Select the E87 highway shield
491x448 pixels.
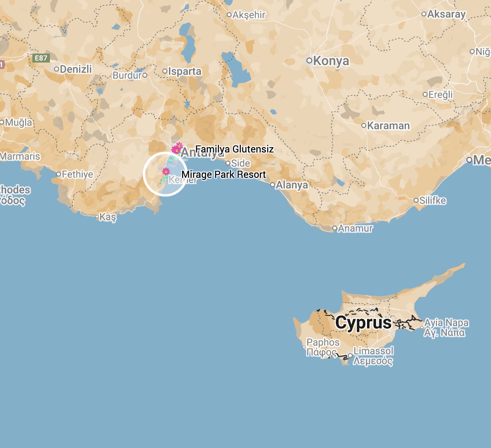41,58
